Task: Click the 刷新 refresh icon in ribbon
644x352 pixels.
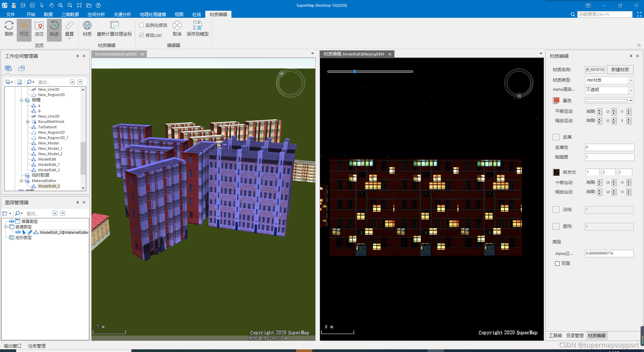Action: pos(9,26)
